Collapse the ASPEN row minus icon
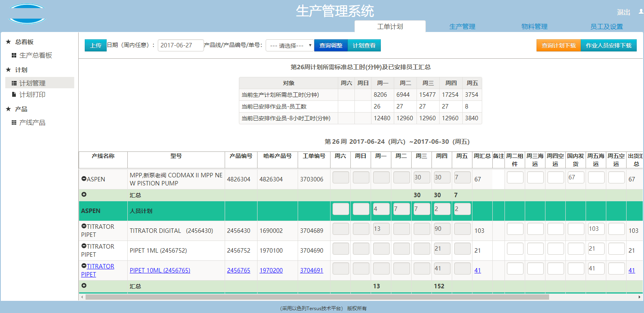The height and width of the screenshot is (313, 644). 84,179
